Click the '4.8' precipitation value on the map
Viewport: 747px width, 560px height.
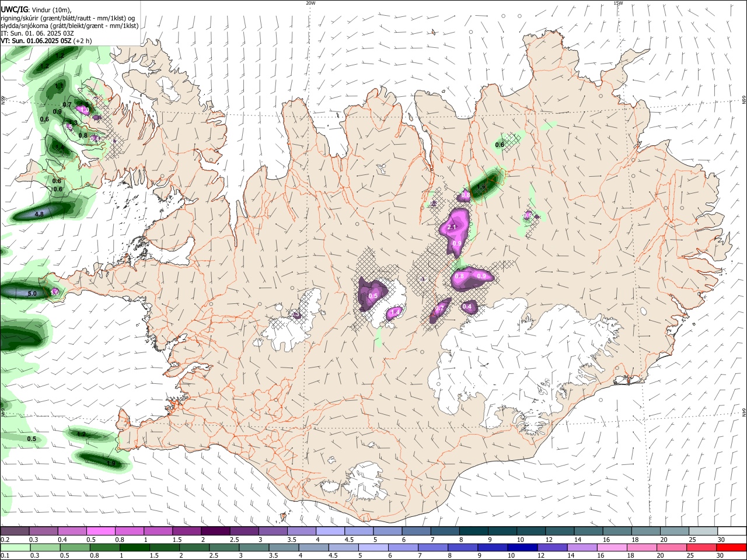(x=39, y=215)
